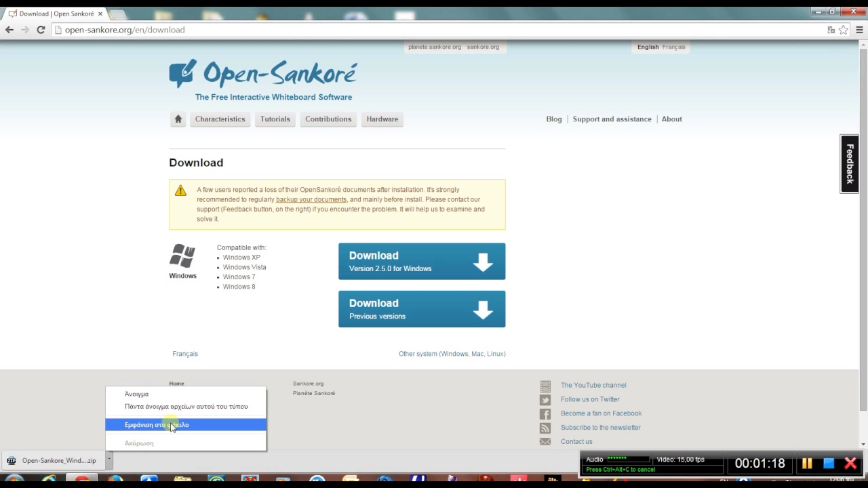
Task: Reload the current page
Action: 41,30
